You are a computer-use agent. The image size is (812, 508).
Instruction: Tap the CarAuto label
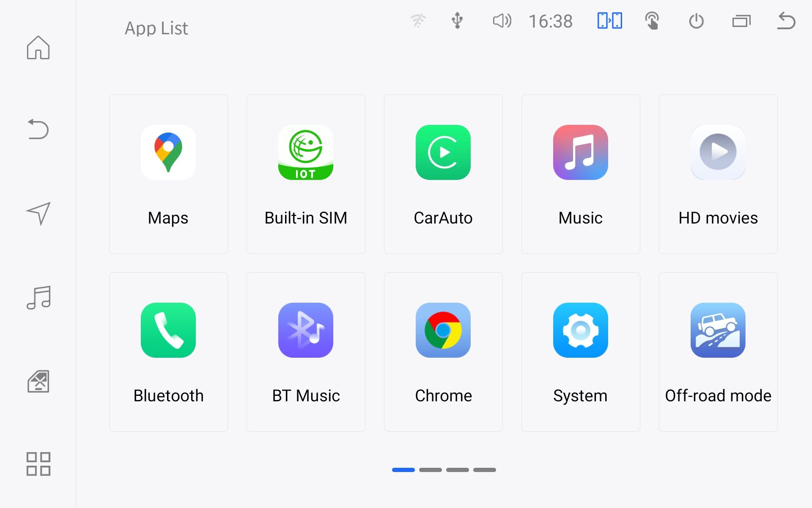pyautogui.click(x=443, y=218)
